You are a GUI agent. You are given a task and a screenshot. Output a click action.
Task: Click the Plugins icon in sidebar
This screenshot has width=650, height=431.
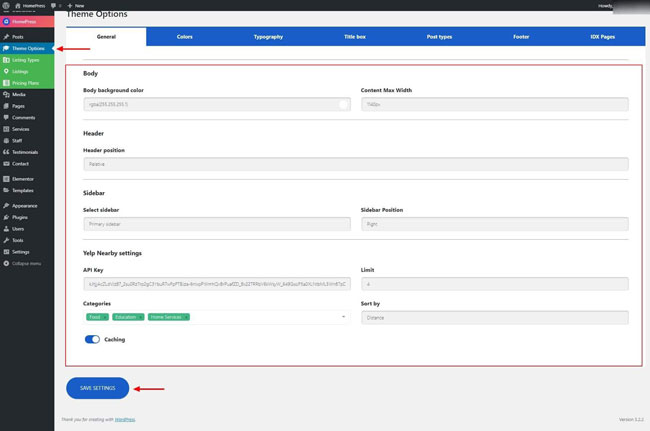[x=6, y=217]
